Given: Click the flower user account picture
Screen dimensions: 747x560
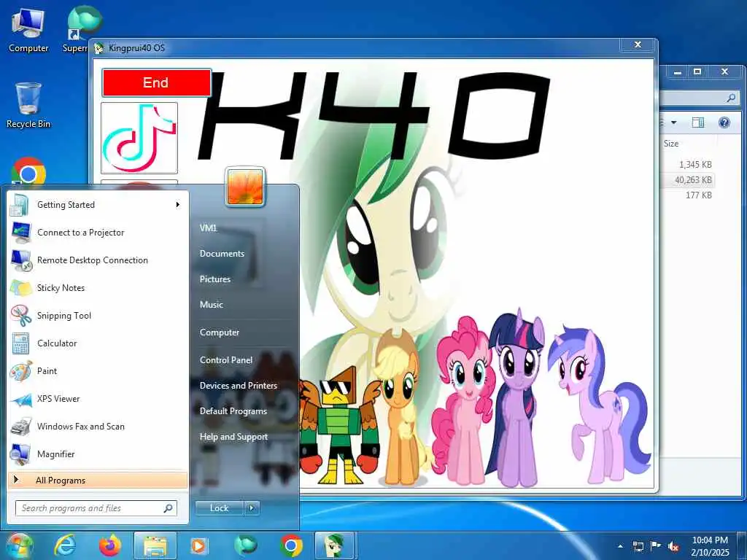Looking at the screenshot, I should [x=245, y=187].
